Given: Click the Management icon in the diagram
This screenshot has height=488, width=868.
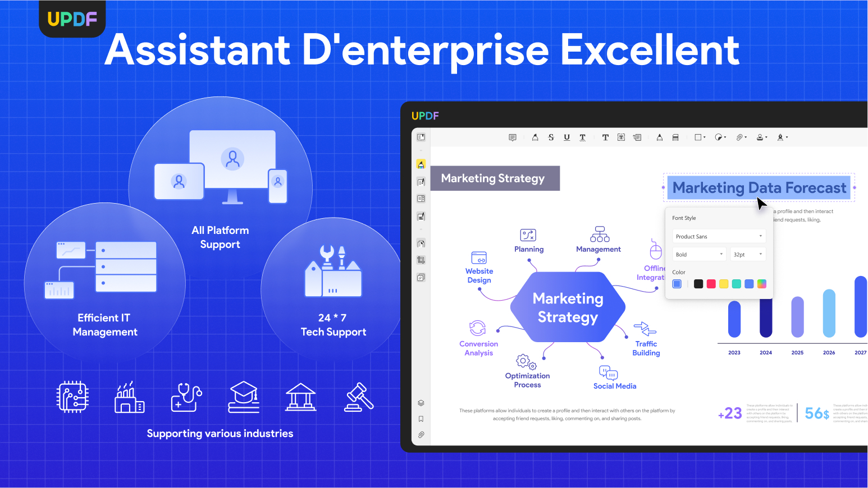Looking at the screenshot, I should [600, 234].
